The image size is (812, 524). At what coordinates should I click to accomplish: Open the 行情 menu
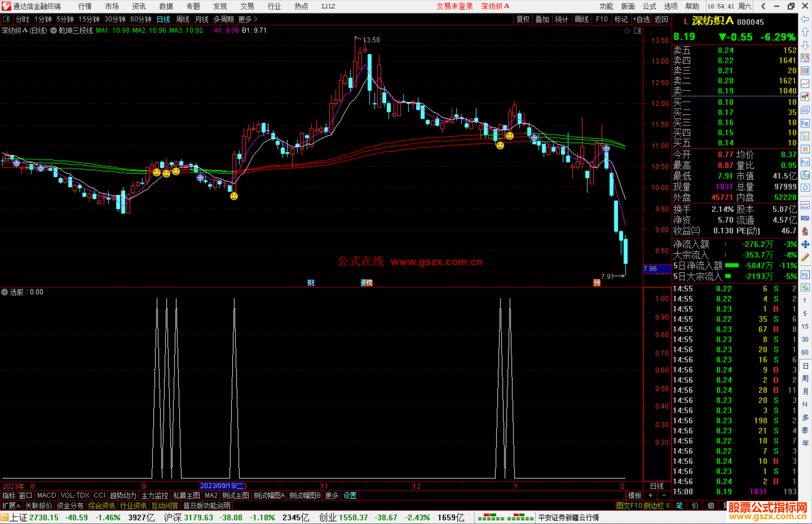click(85, 6)
